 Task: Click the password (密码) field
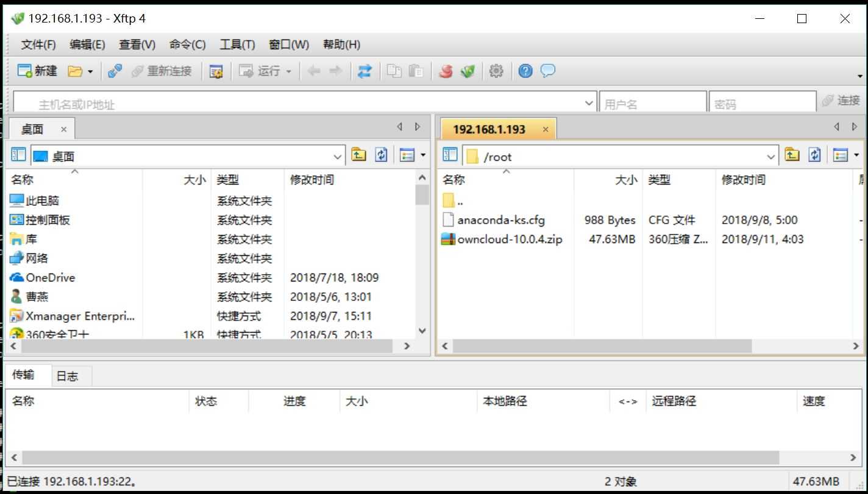click(763, 103)
